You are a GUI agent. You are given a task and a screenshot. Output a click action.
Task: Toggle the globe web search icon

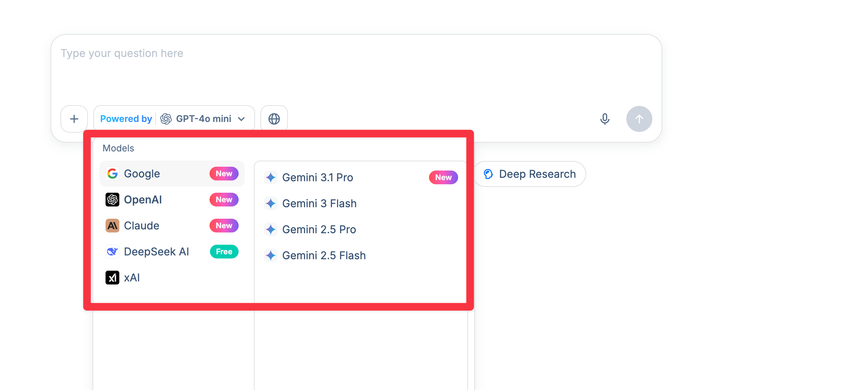click(x=274, y=119)
